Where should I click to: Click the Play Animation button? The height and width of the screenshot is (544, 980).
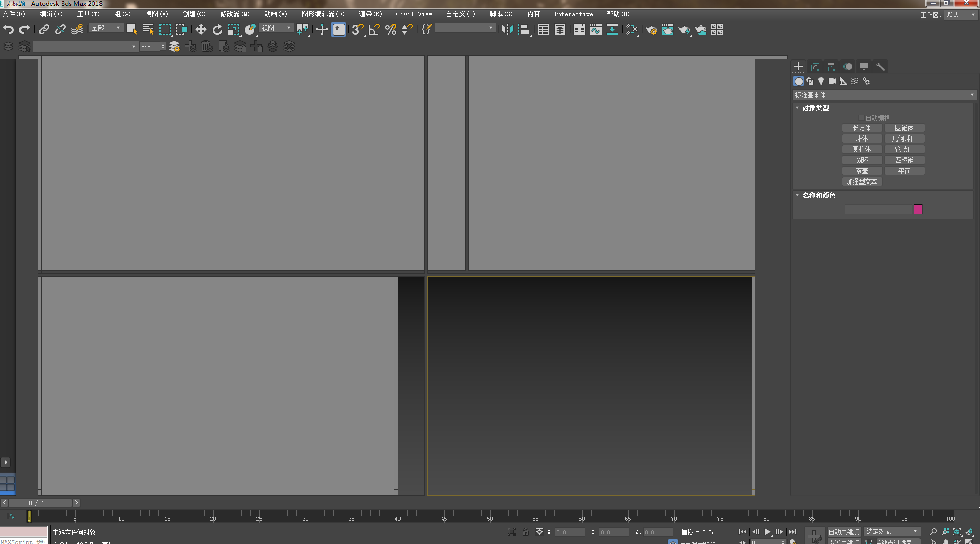point(767,532)
